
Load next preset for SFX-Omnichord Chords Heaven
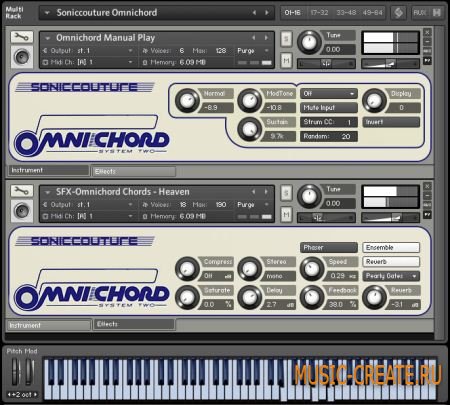(266, 192)
